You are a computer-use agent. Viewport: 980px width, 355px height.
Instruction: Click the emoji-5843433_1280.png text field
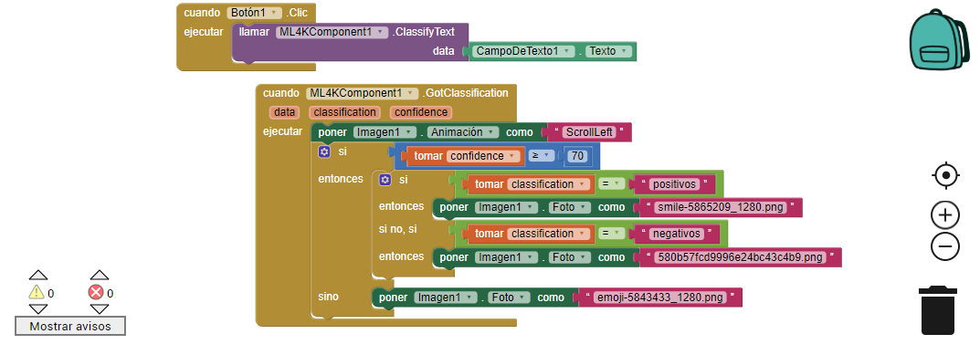click(659, 298)
